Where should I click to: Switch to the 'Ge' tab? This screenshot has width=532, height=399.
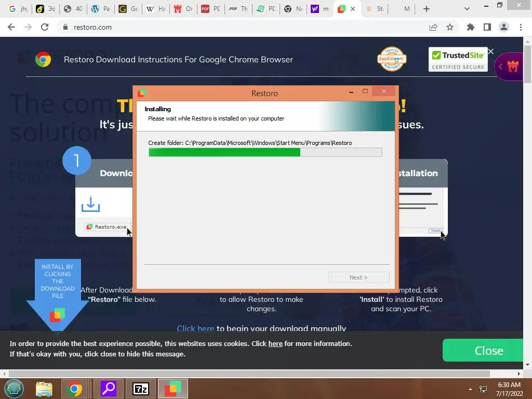pyautogui.click(x=128, y=9)
